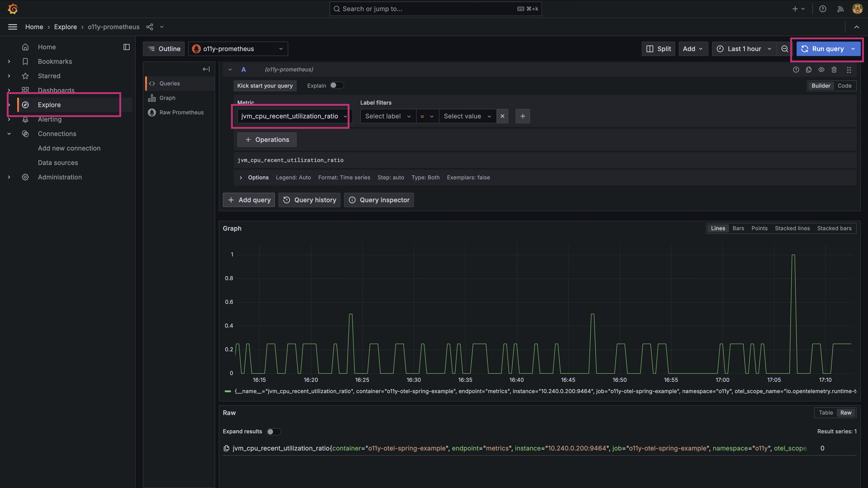868x488 pixels.
Task: Collapse query A row chevron
Action: 230,70
